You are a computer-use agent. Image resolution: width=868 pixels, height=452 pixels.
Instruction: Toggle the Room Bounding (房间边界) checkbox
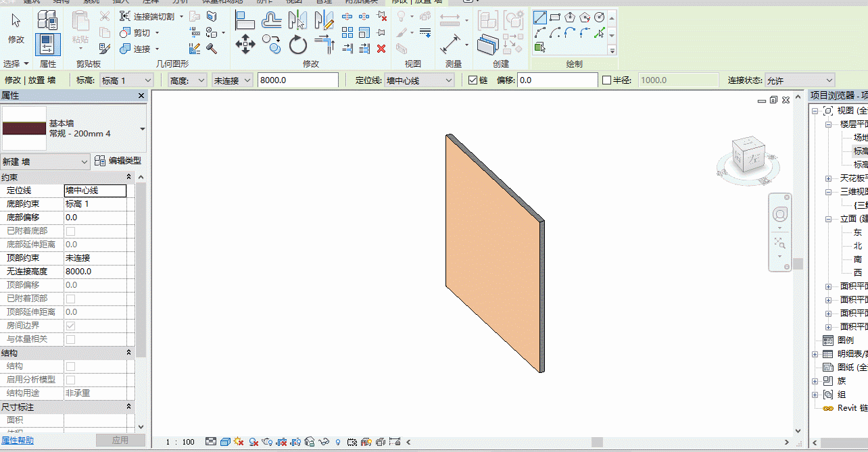(70, 326)
